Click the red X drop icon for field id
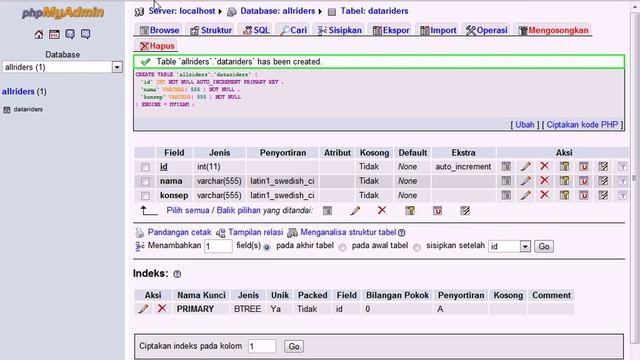Viewport: 640px width, 360px height. 544,166
